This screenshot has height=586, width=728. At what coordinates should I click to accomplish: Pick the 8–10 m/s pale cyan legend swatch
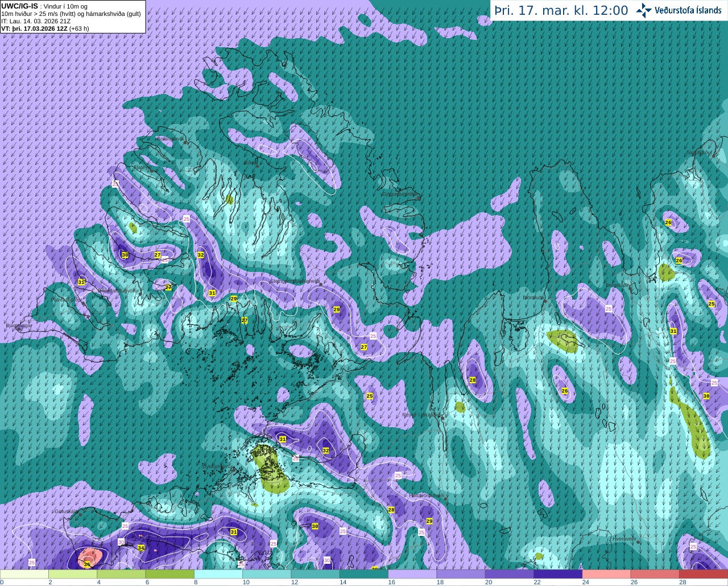(218, 574)
